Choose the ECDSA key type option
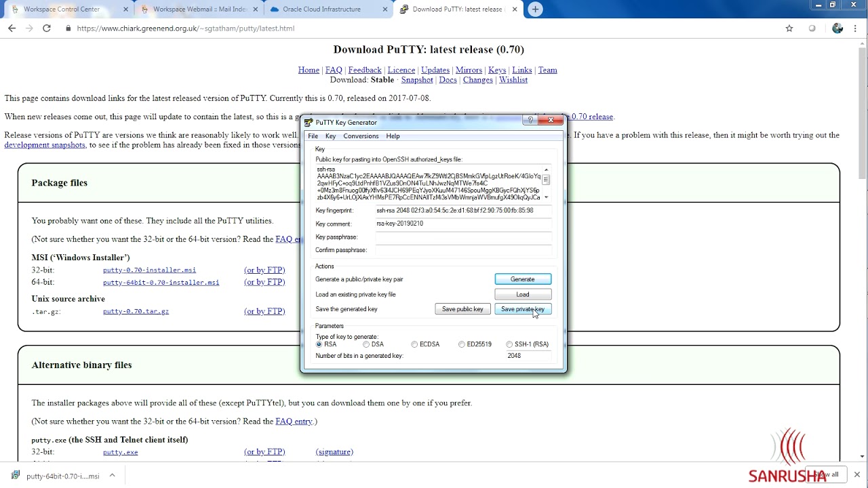The width and height of the screenshot is (868, 488). coord(414,344)
